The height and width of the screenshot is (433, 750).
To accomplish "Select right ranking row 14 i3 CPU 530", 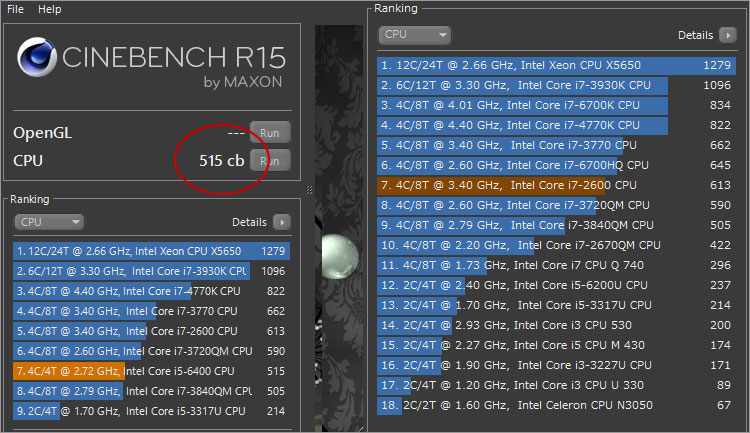I will (556, 325).
